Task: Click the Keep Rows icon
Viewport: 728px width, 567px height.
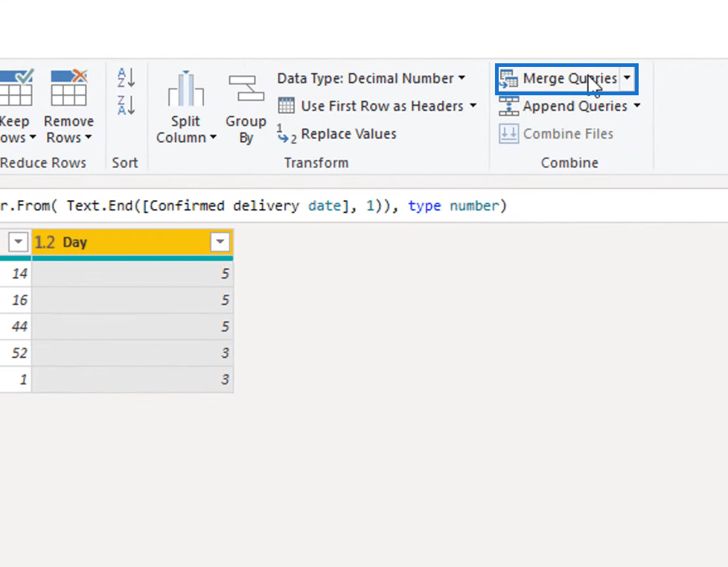Action: click(16, 87)
